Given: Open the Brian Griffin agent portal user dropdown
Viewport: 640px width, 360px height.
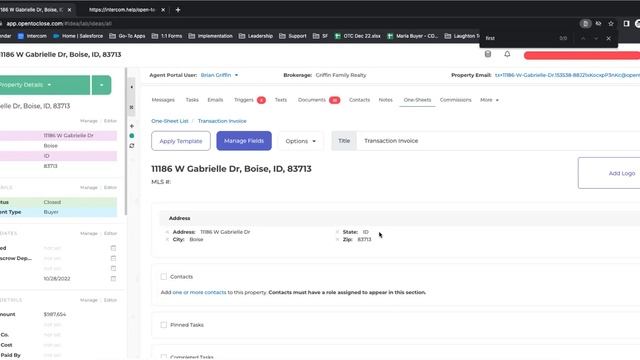Looking at the screenshot, I should click(x=219, y=75).
